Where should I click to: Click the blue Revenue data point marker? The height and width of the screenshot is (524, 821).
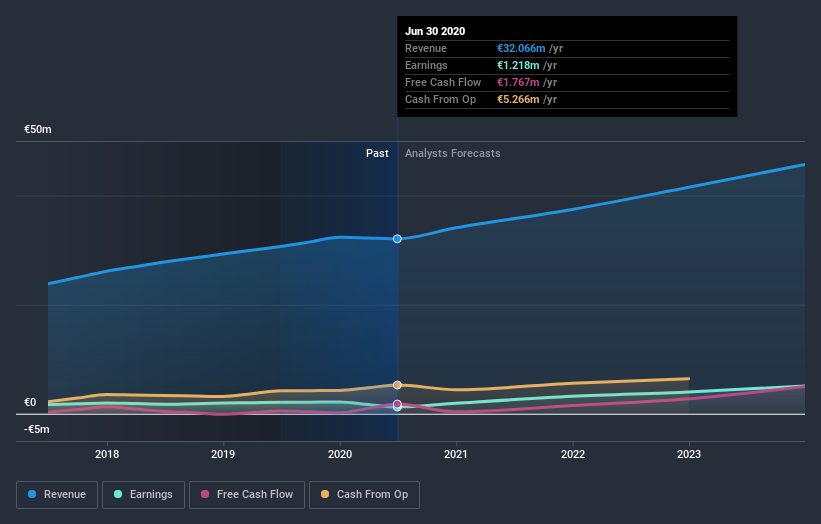click(397, 239)
